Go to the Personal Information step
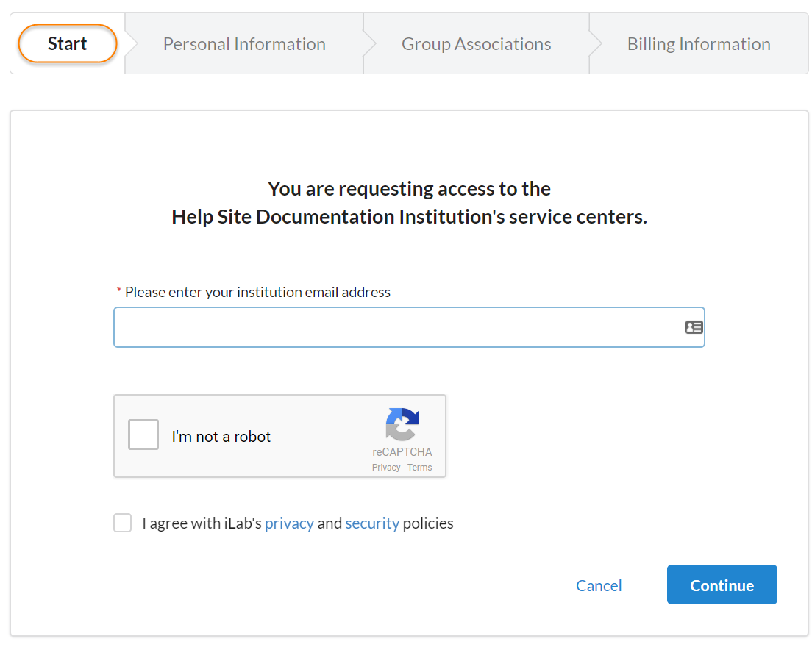 244,44
